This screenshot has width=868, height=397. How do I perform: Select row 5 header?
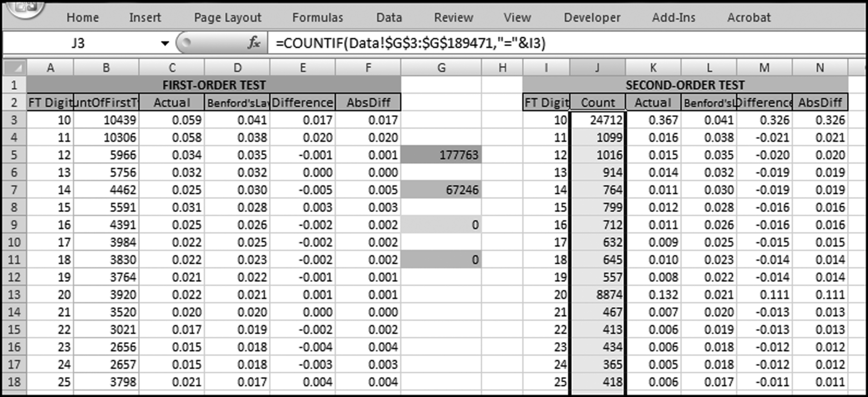(x=14, y=155)
